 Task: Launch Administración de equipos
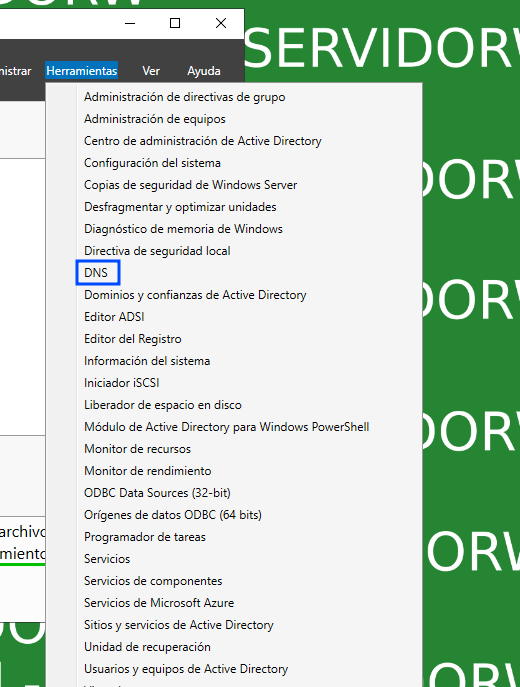click(155, 119)
